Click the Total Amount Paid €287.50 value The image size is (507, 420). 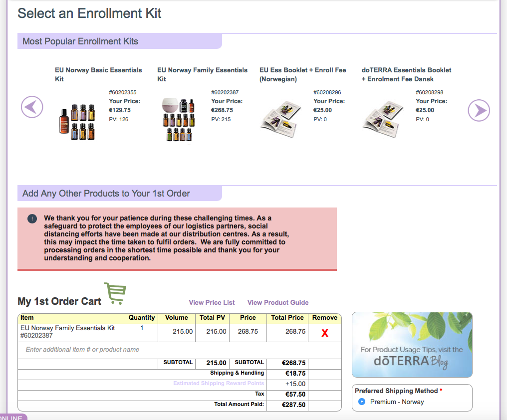[293, 405]
